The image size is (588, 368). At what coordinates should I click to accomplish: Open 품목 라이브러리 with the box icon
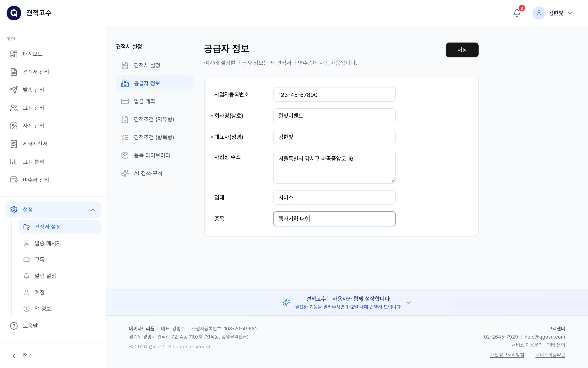[x=155, y=155]
